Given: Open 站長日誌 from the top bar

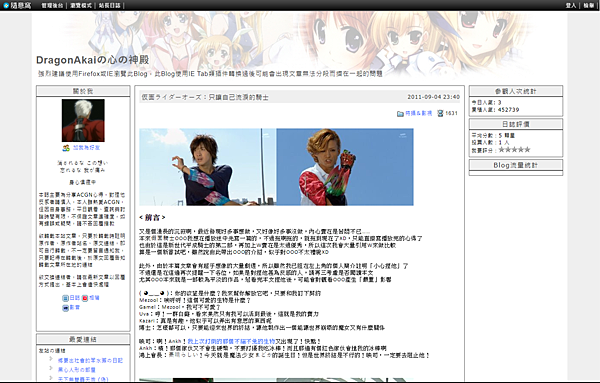Looking at the screenshot, I should 109,5.
